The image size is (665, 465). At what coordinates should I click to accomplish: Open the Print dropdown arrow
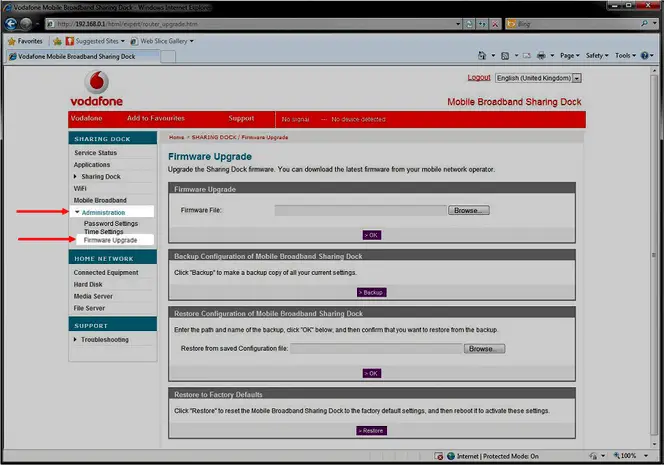tap(552, 56)
